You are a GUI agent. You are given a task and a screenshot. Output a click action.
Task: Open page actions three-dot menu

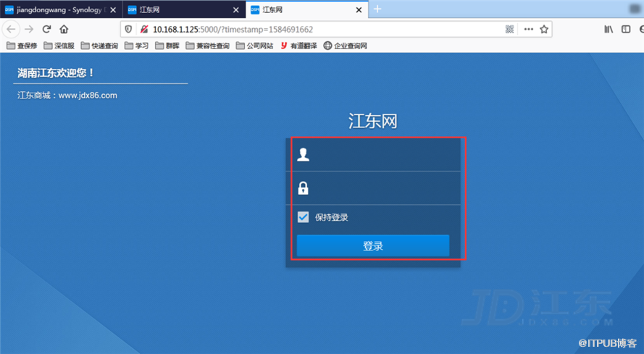tap(529, 29)
